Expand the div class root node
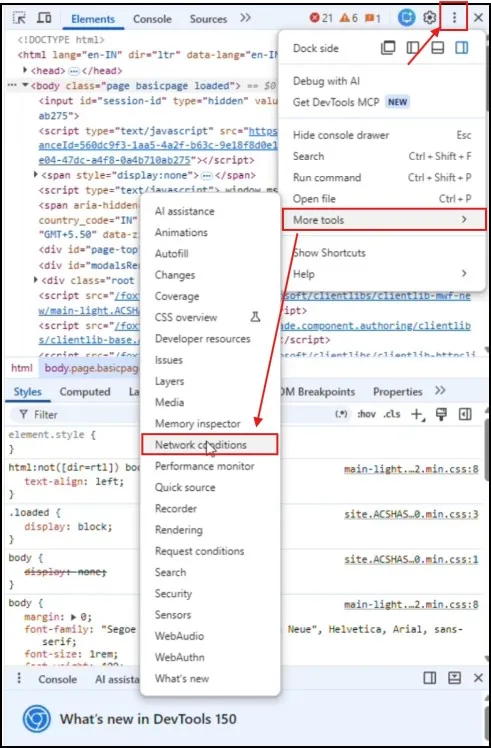The width and height of the screenshot is (491, 748). (36, 280)
